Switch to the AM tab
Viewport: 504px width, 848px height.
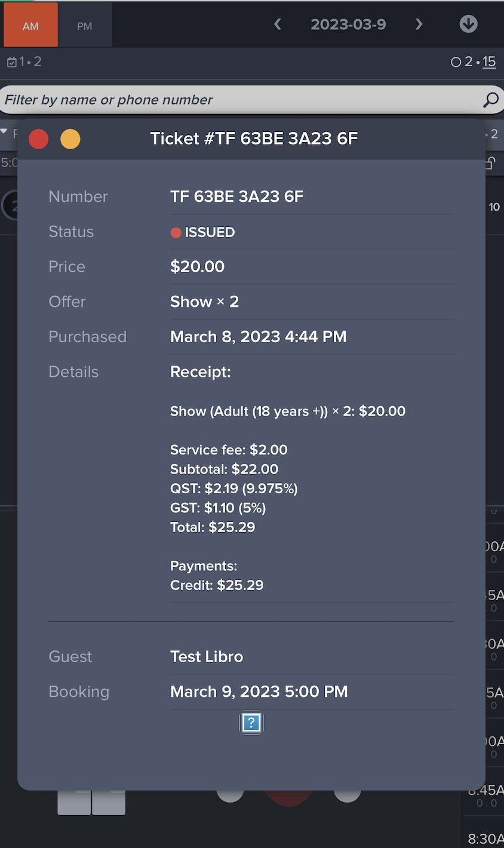(30, 26)
